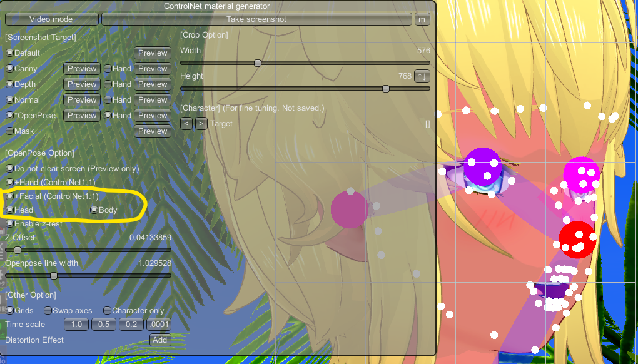Click the ControlNet material generator title
The width and height of the screenshot is (638, 364).
216,6
